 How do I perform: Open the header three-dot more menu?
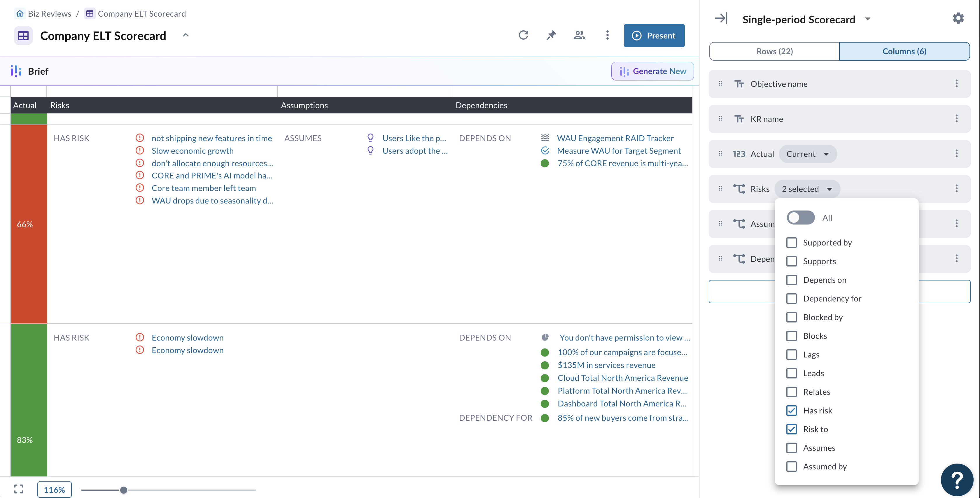[607, 35]
